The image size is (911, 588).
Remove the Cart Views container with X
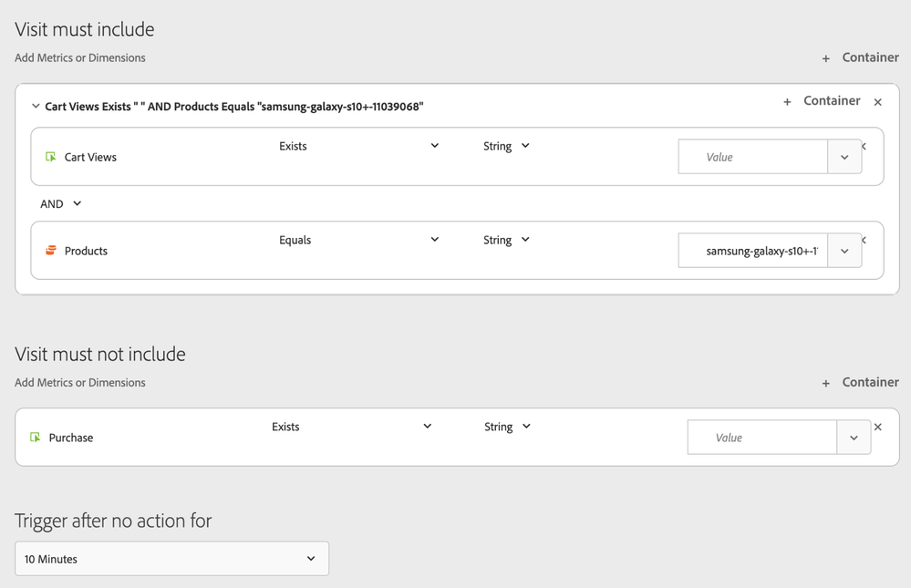click(x=877, y=102)
